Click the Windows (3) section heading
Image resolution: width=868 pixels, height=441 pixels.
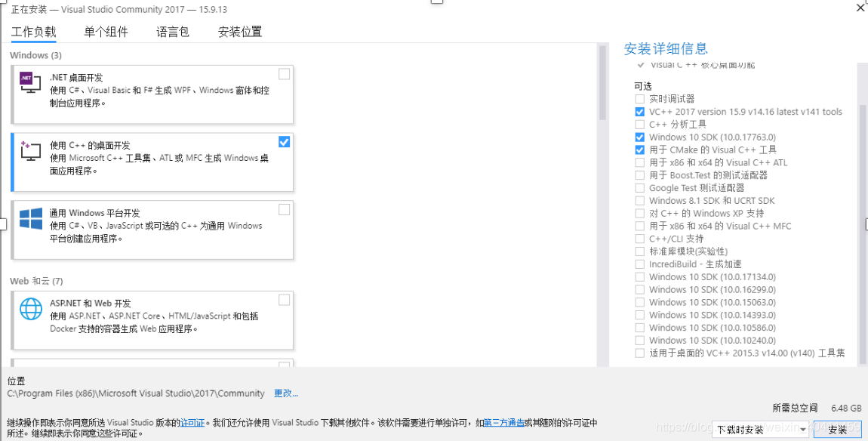36,55
